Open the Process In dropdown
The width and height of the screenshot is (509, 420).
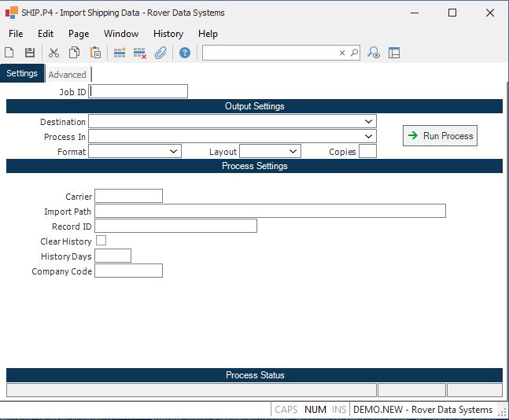(x=369, y=137)
